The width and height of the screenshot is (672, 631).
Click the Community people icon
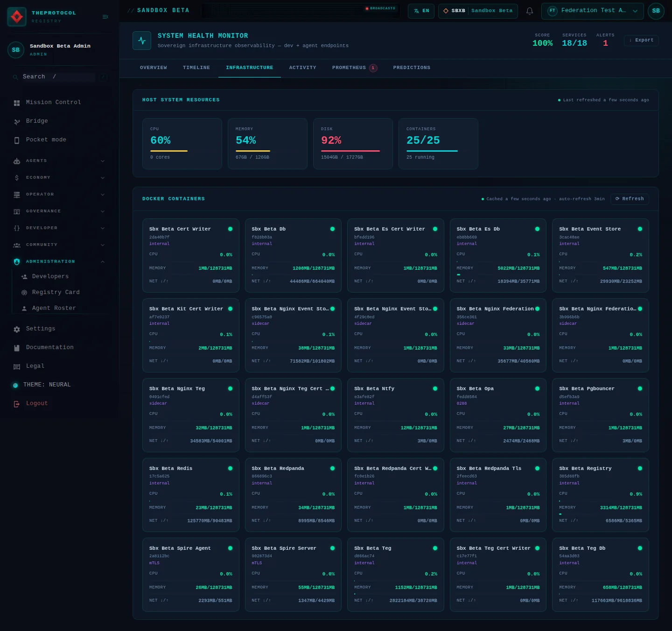(x=17, y=245)
